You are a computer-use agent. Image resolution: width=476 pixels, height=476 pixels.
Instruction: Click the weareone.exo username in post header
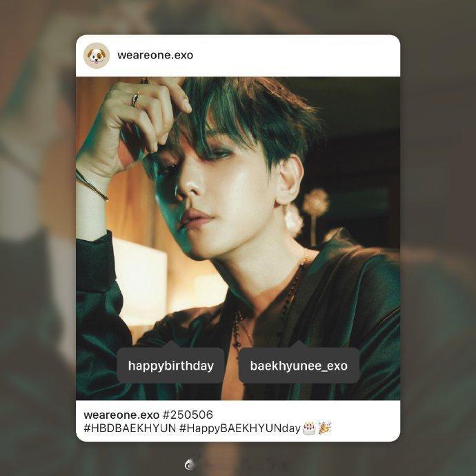155,55
